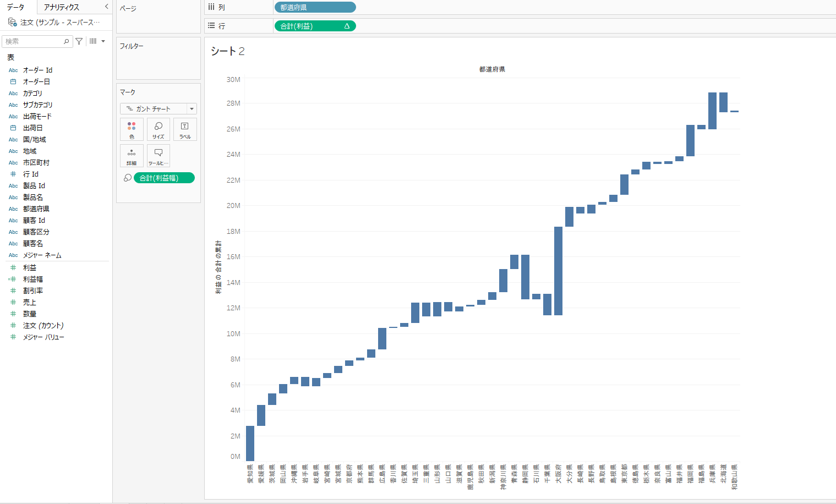Select the 国/地域 field

pyautogui.click(x=35, y=139)
